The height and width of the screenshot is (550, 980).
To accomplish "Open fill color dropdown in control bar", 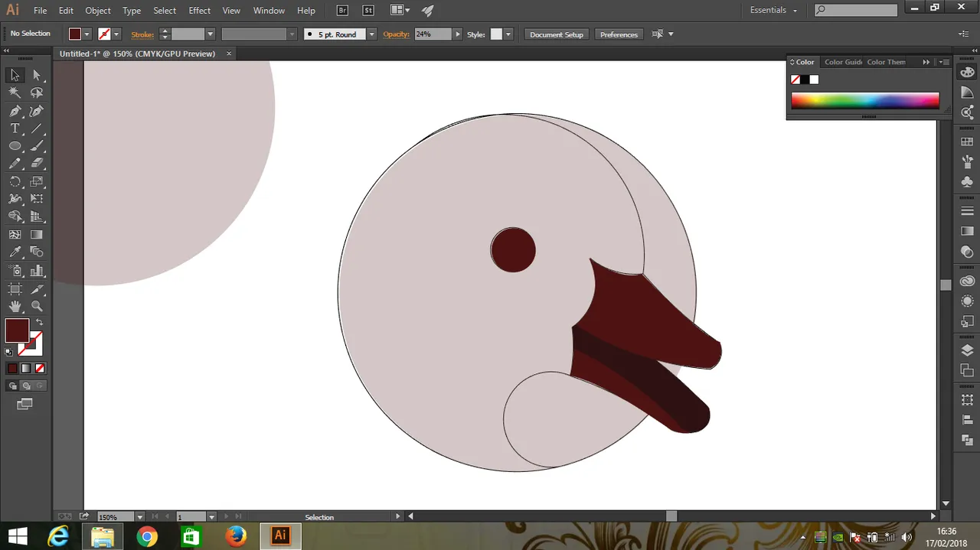I will tap(87, 34).
